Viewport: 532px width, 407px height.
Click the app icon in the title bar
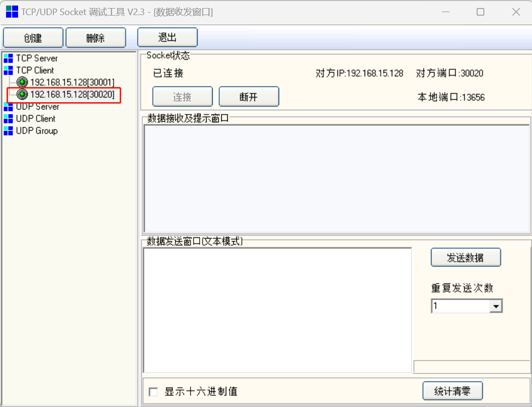[12, 12]
